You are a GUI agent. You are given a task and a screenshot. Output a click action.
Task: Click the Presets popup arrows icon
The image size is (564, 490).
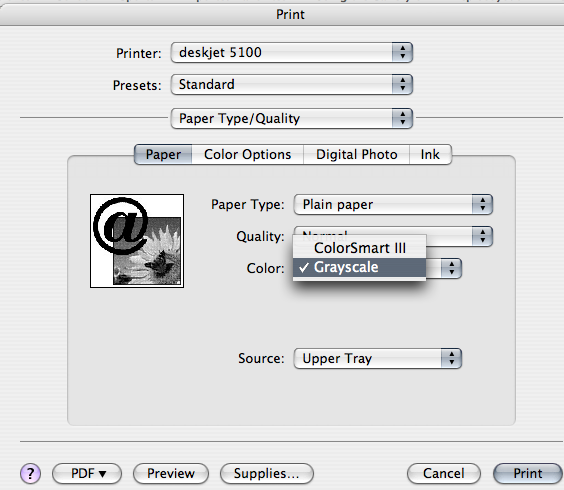click(402, 85)
